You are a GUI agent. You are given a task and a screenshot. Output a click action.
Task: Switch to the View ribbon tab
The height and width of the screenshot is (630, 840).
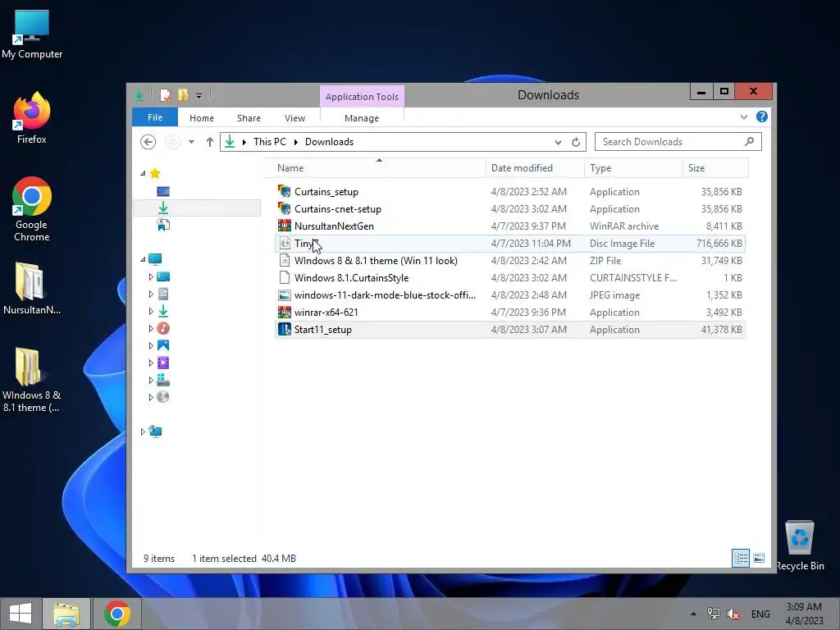[294, 118]
